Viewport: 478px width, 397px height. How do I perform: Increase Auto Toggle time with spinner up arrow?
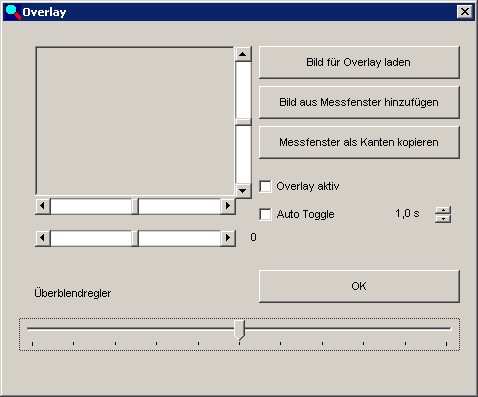(443, 210)
